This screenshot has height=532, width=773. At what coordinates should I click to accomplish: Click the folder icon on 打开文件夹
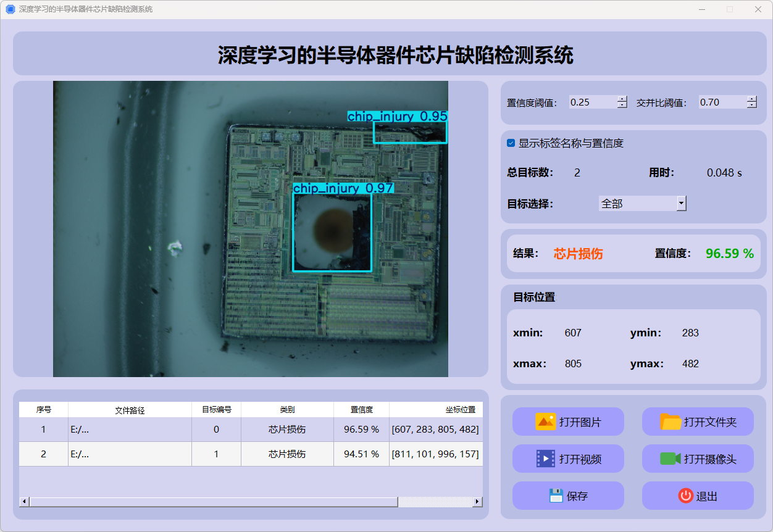[x=671, y=422]
